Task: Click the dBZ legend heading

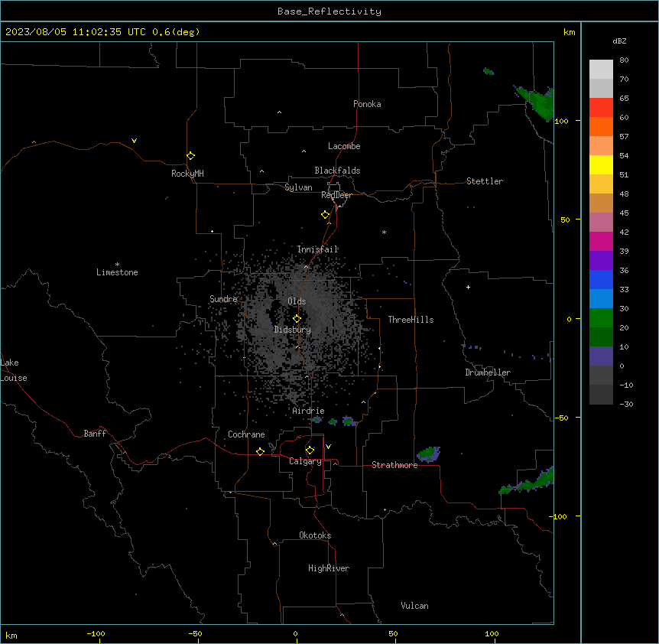Action: [x=619, y=41]
